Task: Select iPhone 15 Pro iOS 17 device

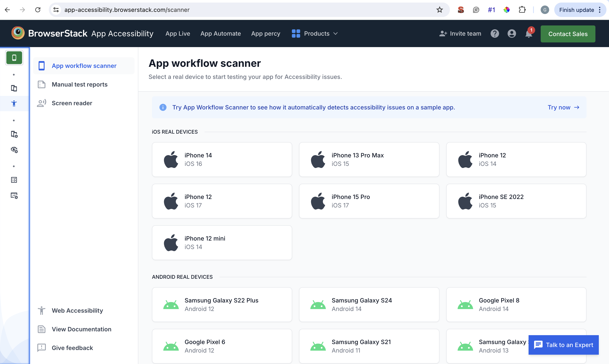Action: tap(369, 201)
